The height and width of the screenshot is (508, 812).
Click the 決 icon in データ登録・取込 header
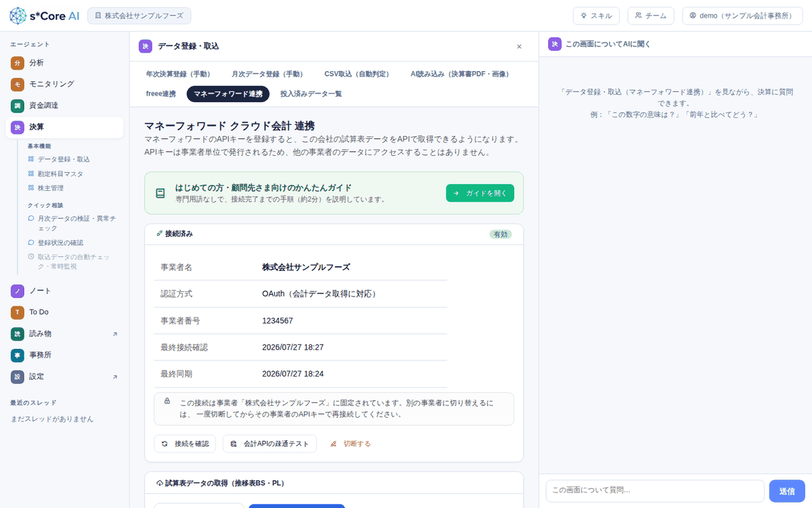pyautogui.click(x=145, y=46)
